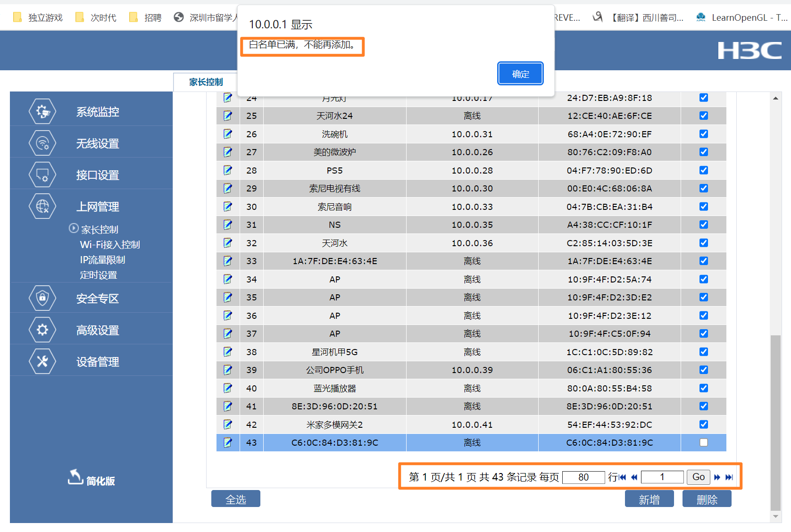791x532 pixels.
Task: Edit row 38 星河机甲5G entry
Action: (228, 352)
